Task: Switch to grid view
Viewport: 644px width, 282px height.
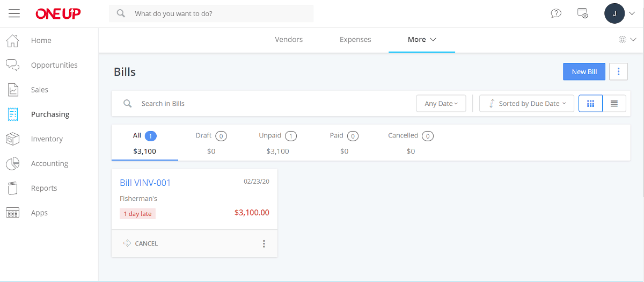Action: (590, 104)
